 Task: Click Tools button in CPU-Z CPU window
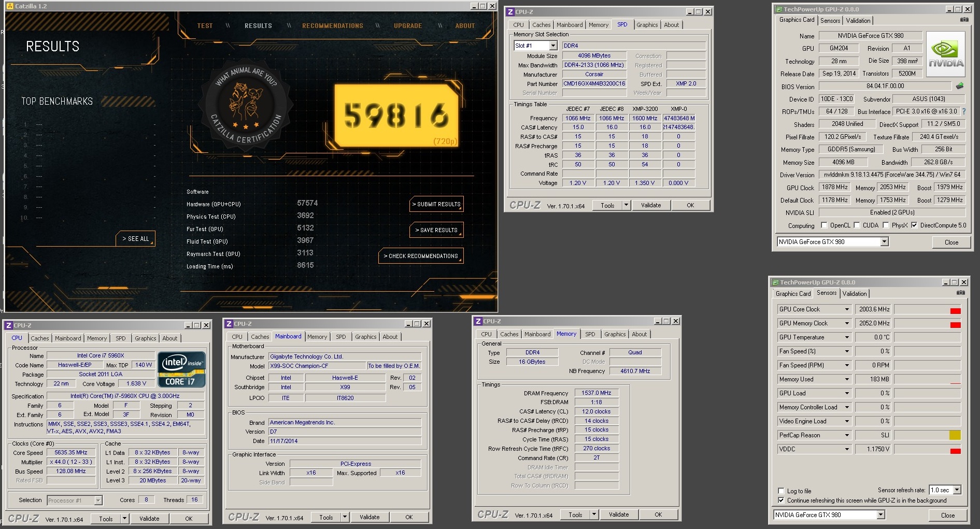(x=106, y=519)
